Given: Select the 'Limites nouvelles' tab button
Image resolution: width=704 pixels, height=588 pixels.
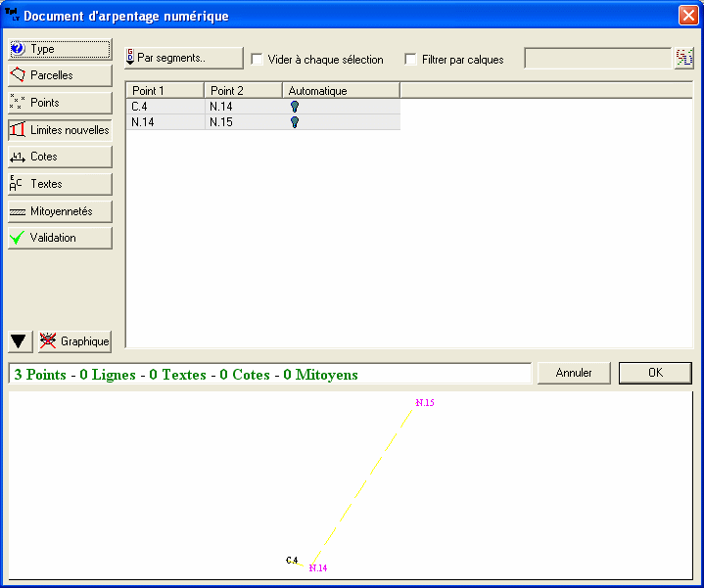Looking at the screenshot, I should pos(59,129).
